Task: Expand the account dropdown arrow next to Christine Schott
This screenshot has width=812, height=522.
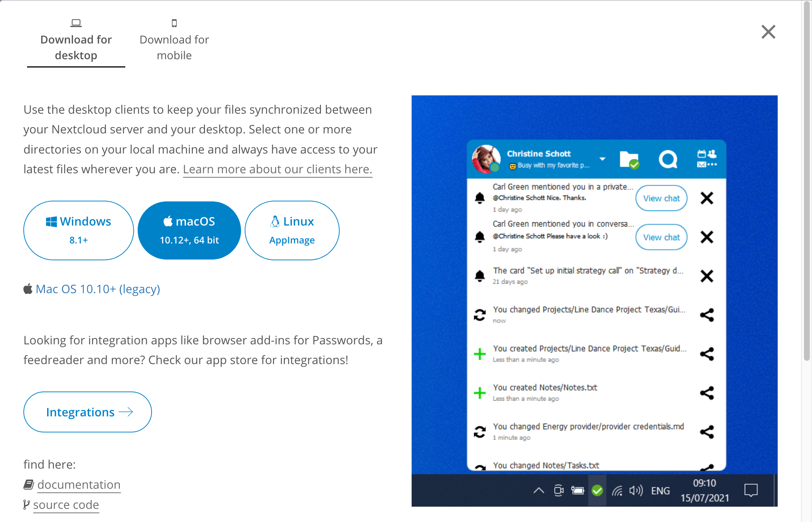Action: [x=602, y=159]
